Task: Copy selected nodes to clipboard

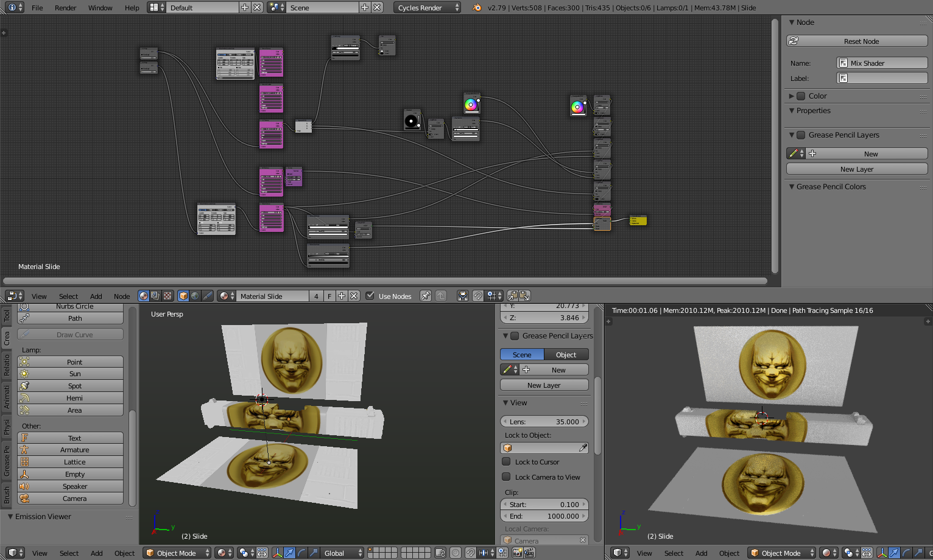Action: 512,296
